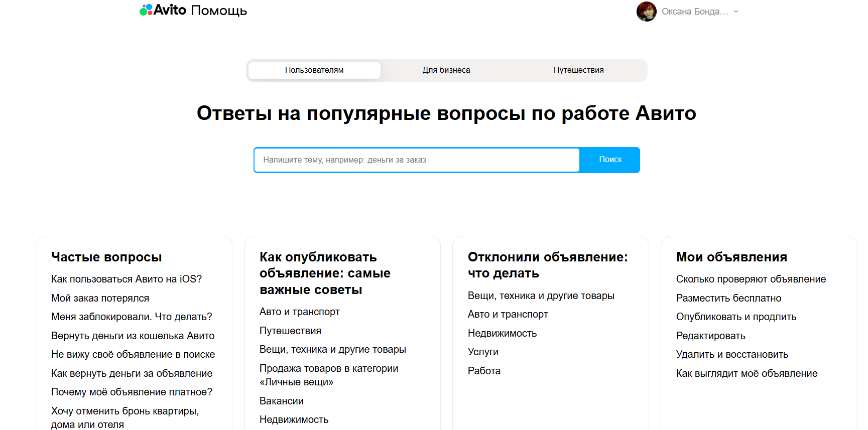Viewport: 868px width, 430px height.
Task: Click the Поиск button
Action: pos(610,160)
